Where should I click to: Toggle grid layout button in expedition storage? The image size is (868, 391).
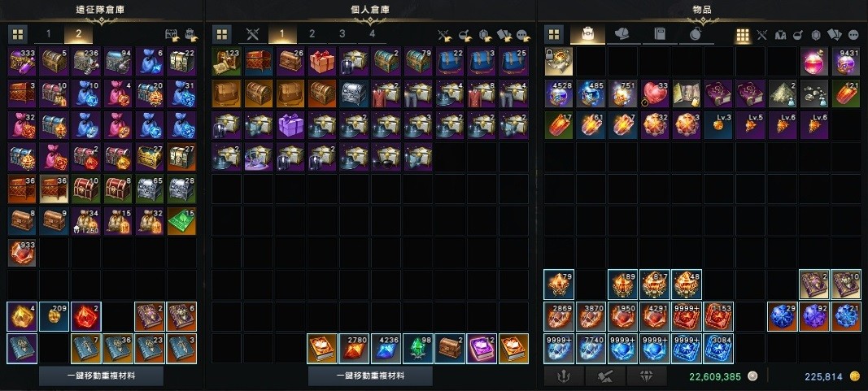pyautogui.click(x=18, y=35)
